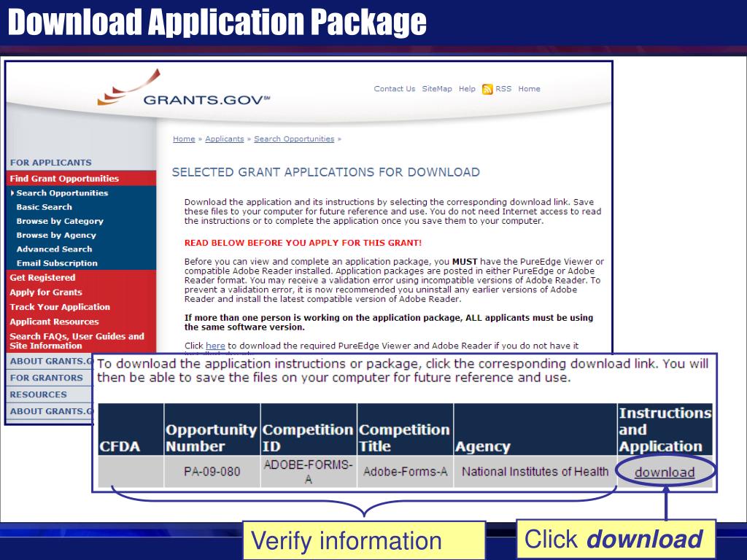Screen dimensions: 747x560
Task: Select the PA-09-080 opportunity number cell
Action: (212, 472)
